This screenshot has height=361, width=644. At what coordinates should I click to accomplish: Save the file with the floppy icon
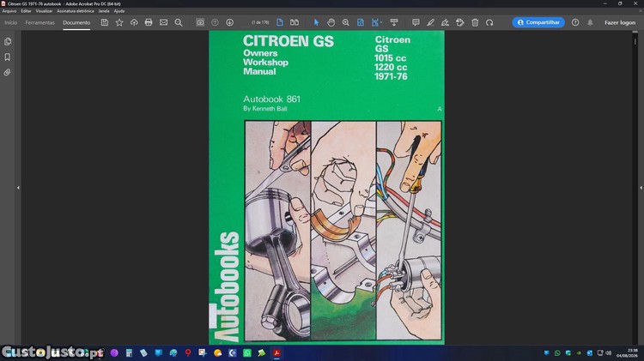coord(105,22)
